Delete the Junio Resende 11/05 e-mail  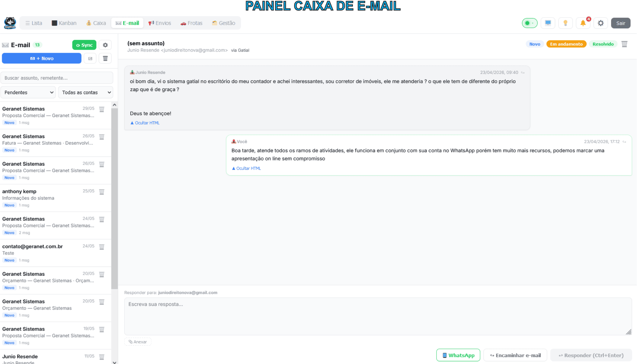(x=102, y=357)
